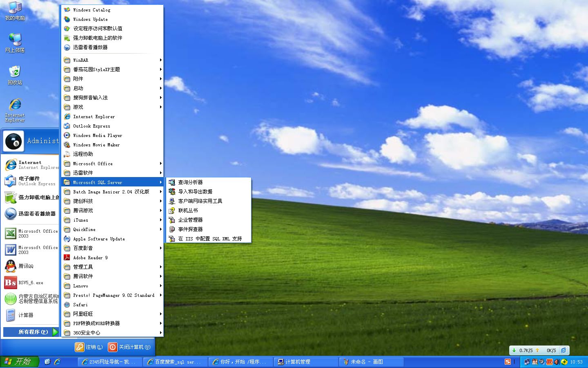Open 客户端网络实用工具 entry
This screenshot has height=368, width=588.
[209, 201]
